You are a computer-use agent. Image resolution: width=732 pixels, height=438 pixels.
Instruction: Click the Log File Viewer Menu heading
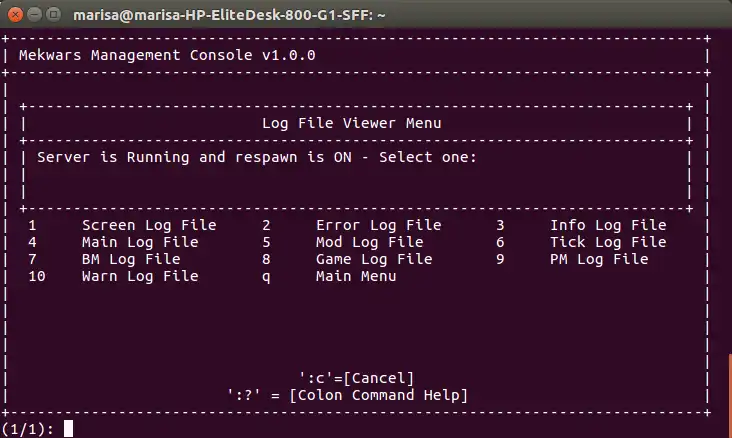click(351, 123)
